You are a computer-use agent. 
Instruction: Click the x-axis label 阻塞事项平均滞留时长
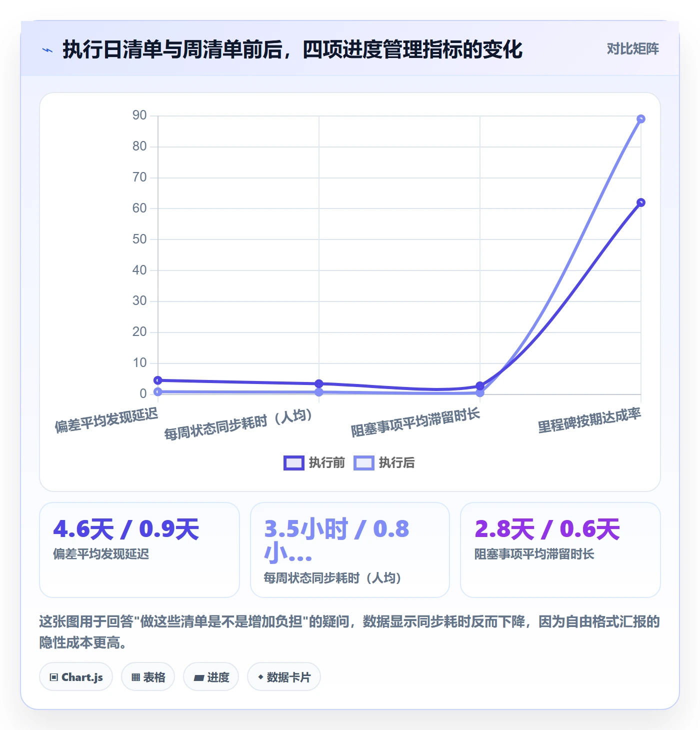point(415,422)
